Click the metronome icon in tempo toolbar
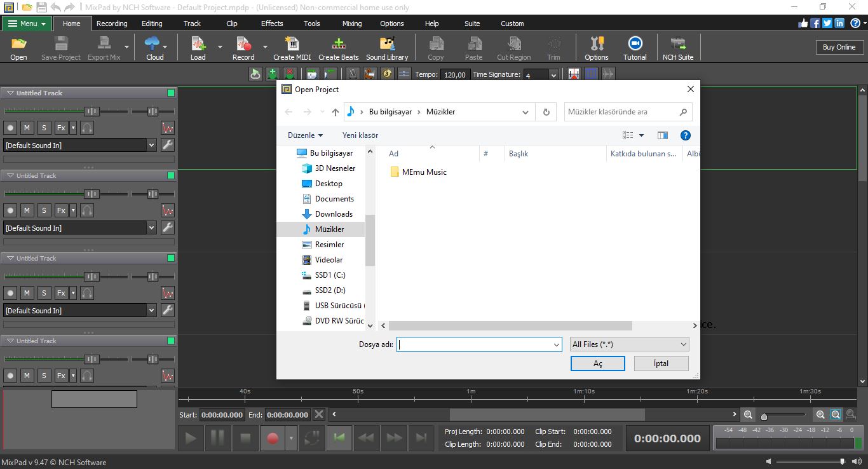868x469 pixels. click(353, 74)
